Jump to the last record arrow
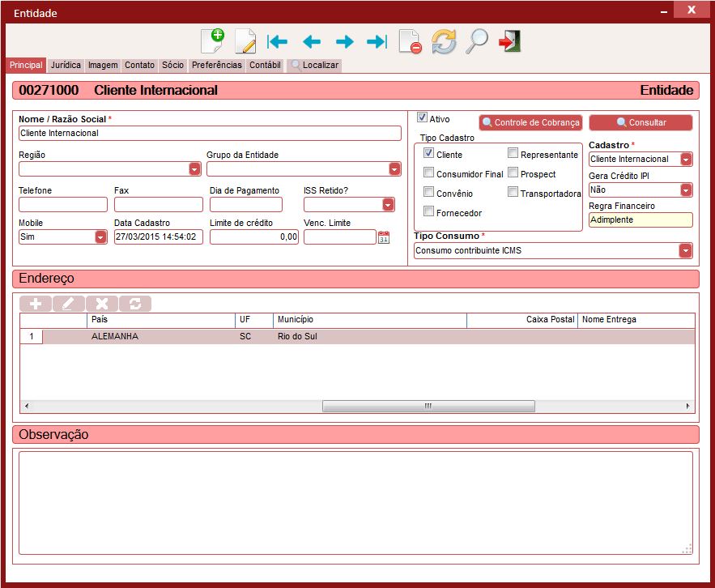This screenshot has height=588, width=715. (x=377, y=42)
